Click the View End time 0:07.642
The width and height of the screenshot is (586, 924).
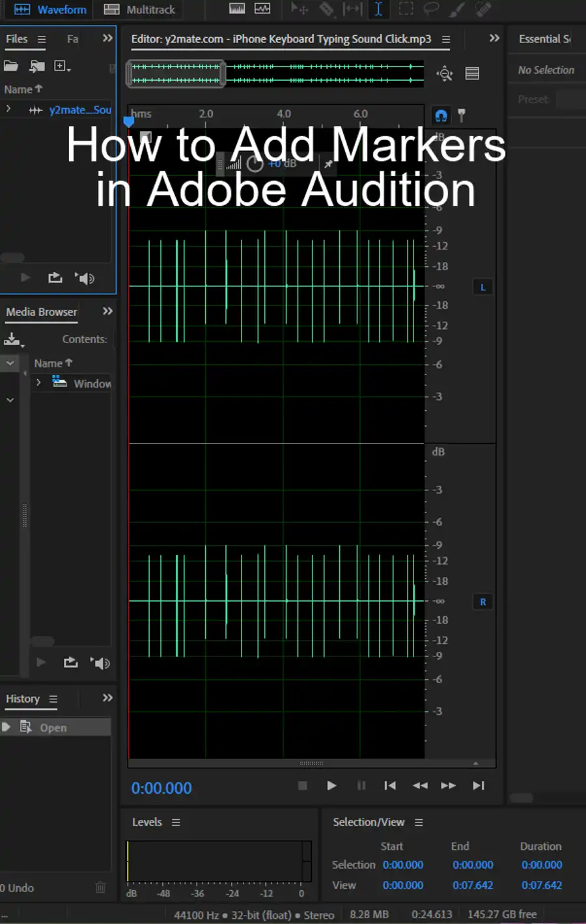click(x=473, y=886)
